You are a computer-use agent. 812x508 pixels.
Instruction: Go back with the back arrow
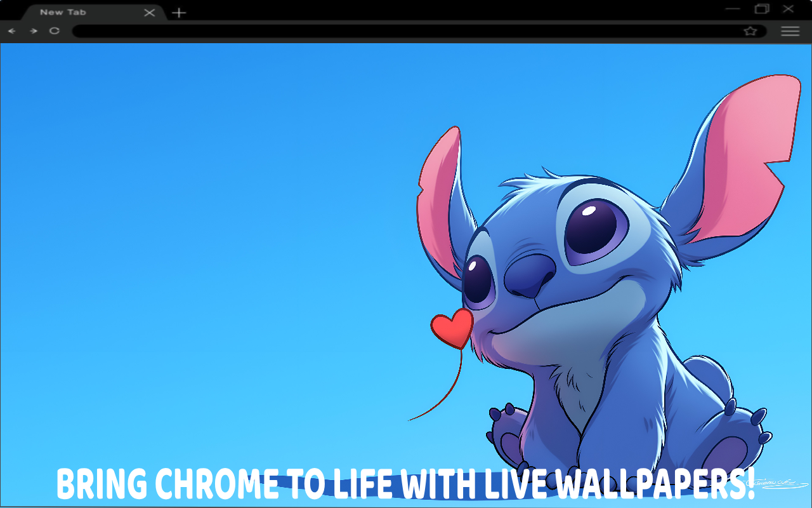tap(12, 30)
